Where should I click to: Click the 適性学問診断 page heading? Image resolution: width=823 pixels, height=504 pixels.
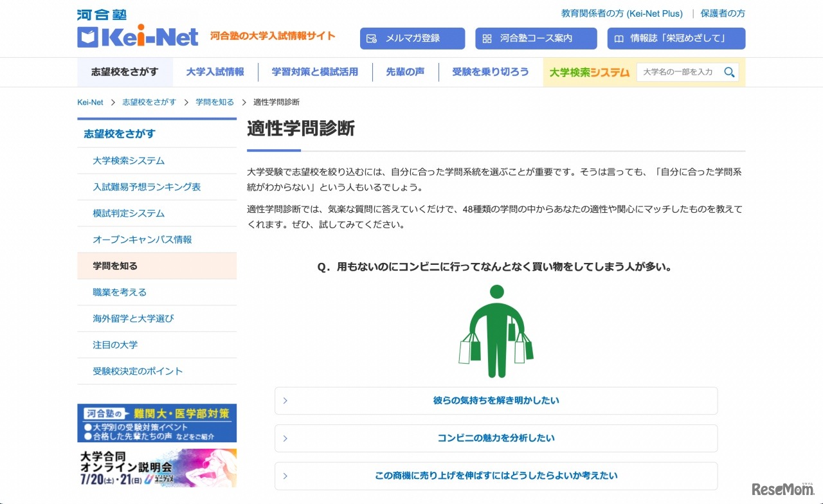click(x=301, y=129)
